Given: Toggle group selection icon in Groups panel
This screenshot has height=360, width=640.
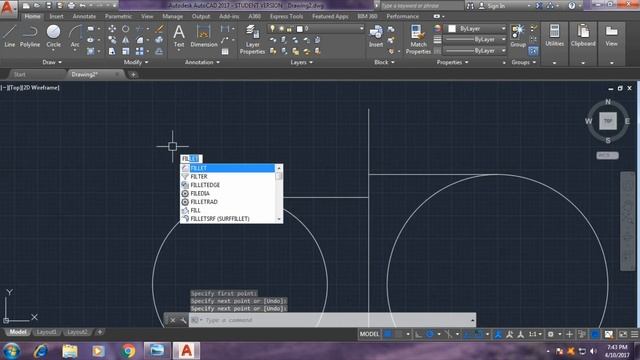Looking at the screenshot, I should tap(533, 51).
